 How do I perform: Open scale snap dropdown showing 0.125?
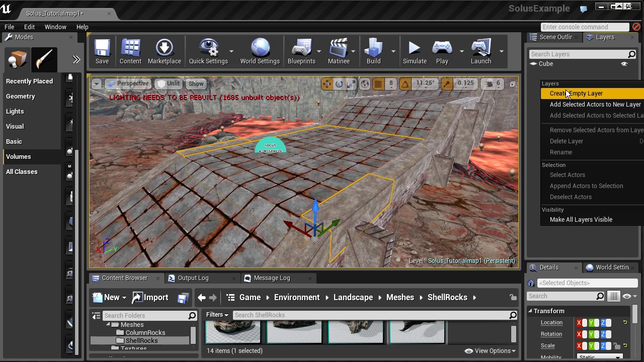click(x=466, y=83)
